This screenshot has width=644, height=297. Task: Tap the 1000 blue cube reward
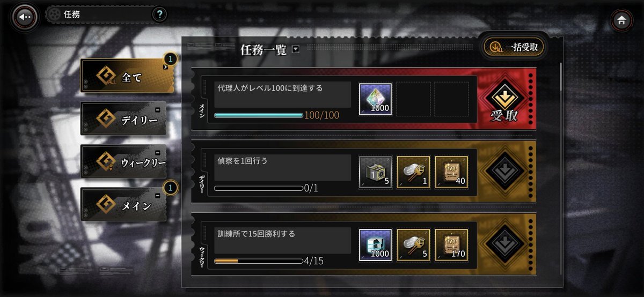click(375, 245)
